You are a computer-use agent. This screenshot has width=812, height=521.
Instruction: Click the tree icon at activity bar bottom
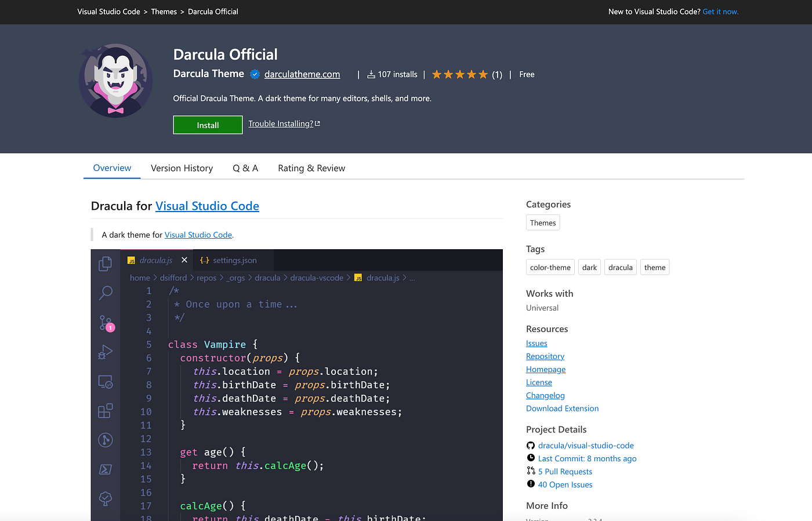tap(105, 498)
